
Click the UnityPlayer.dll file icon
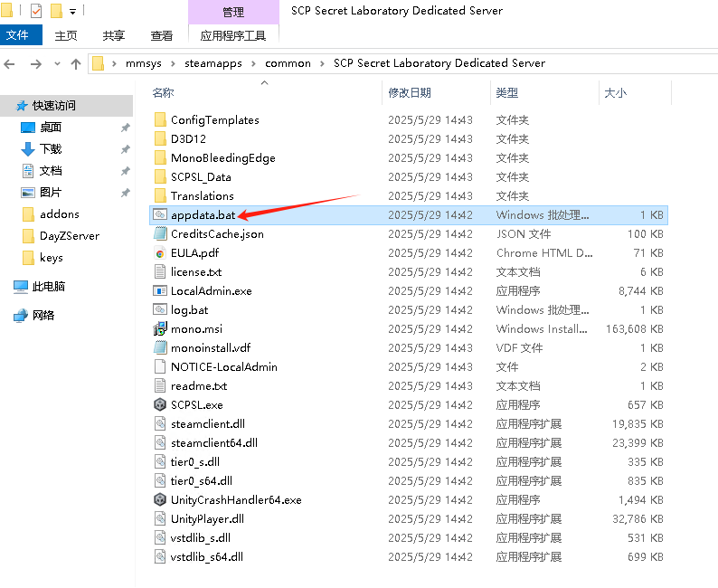click(x=160, y=519)
